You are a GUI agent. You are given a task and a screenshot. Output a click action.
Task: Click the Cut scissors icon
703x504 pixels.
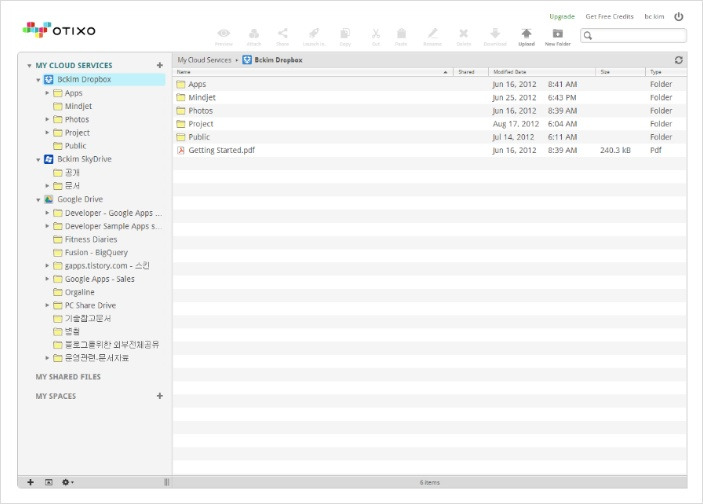[x=376, y=33]
